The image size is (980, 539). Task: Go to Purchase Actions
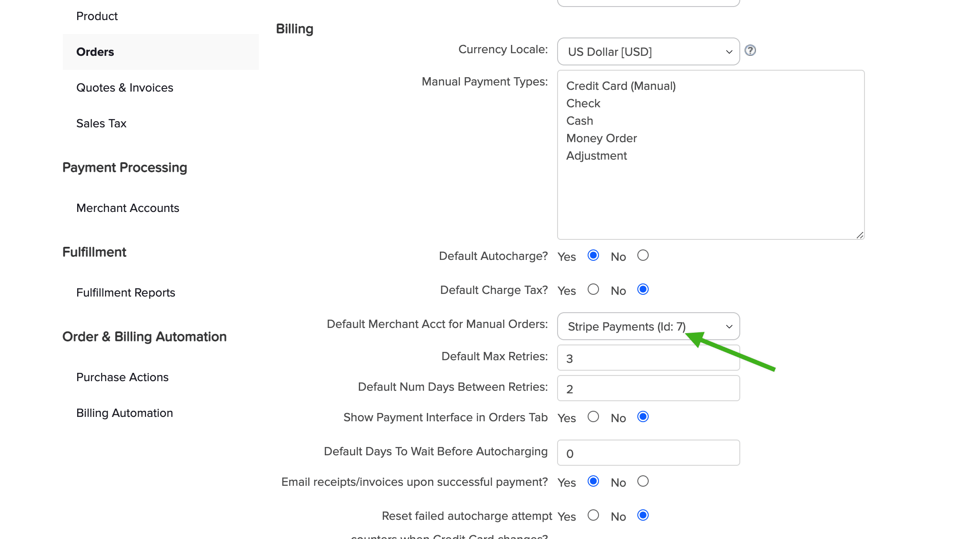[x=122, y=377]
